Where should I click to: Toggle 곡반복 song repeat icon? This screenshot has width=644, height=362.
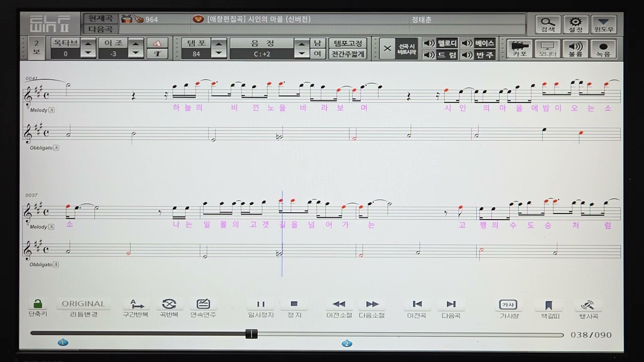coord(169,304)
